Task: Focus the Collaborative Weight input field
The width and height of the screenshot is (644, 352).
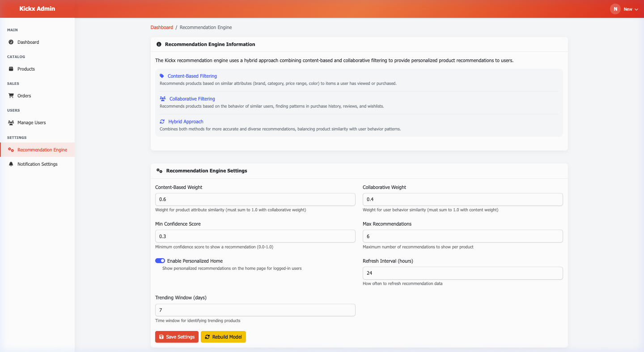Action: click(463, 199)
